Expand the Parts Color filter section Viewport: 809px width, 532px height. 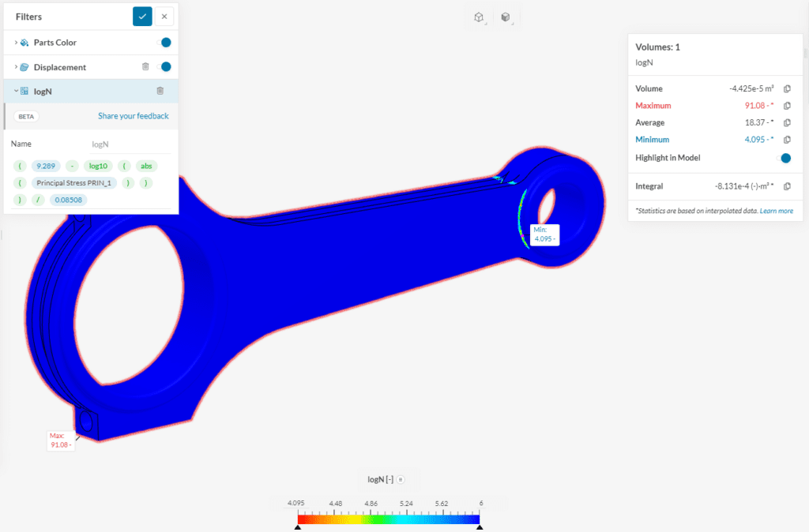click(x=16, y=42)
